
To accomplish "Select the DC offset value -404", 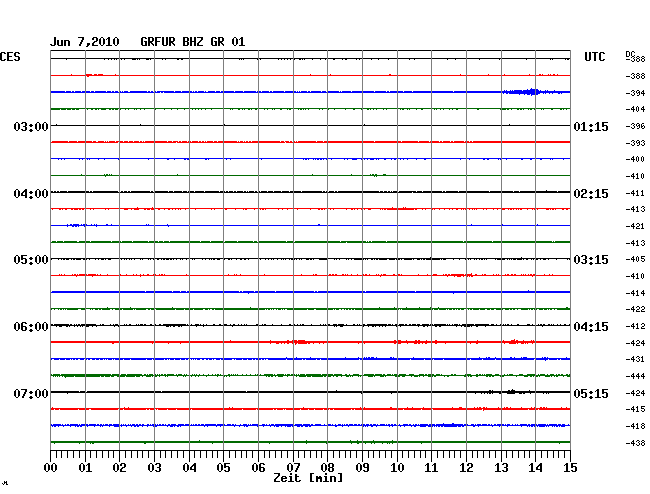I will point(635,109).
